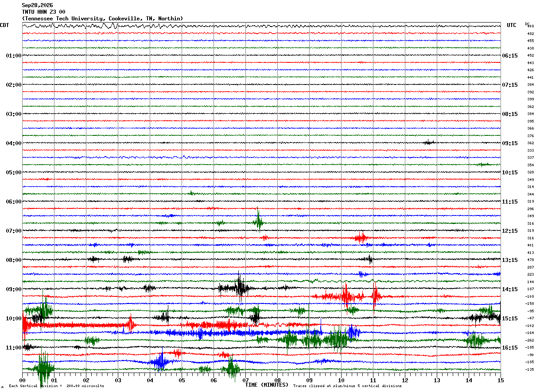This screenshot has width=536, height=392.
Task: Click the -262 DC offset value
Action: pos(530,340)
